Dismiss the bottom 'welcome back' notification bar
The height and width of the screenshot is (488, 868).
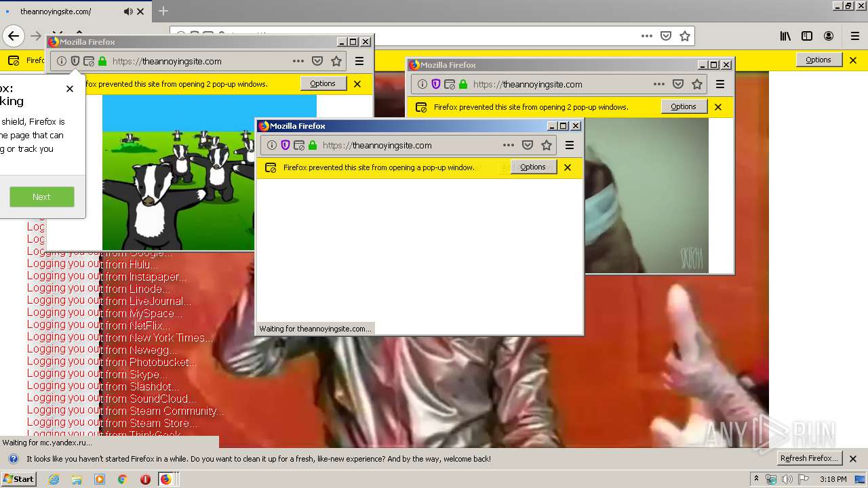[853, 459]
